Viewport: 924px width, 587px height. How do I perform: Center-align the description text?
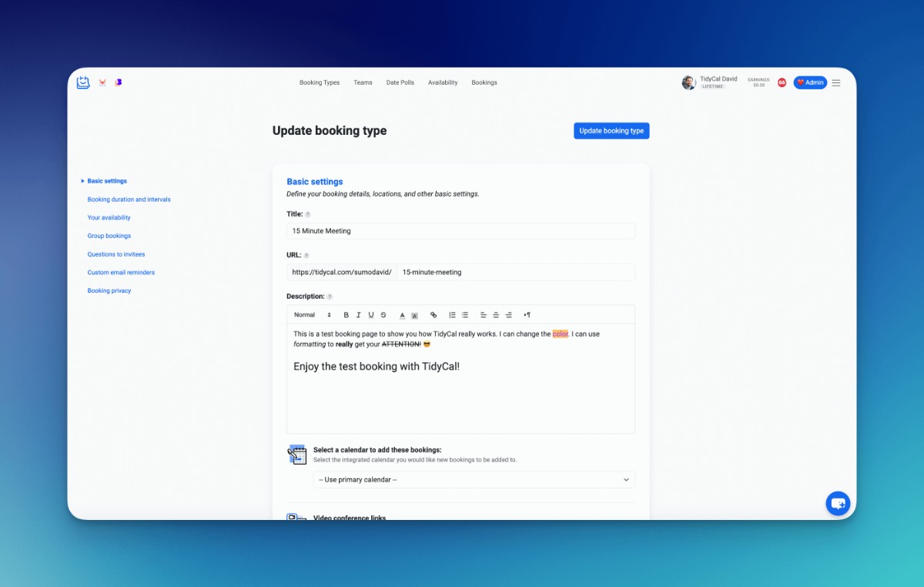496,315
